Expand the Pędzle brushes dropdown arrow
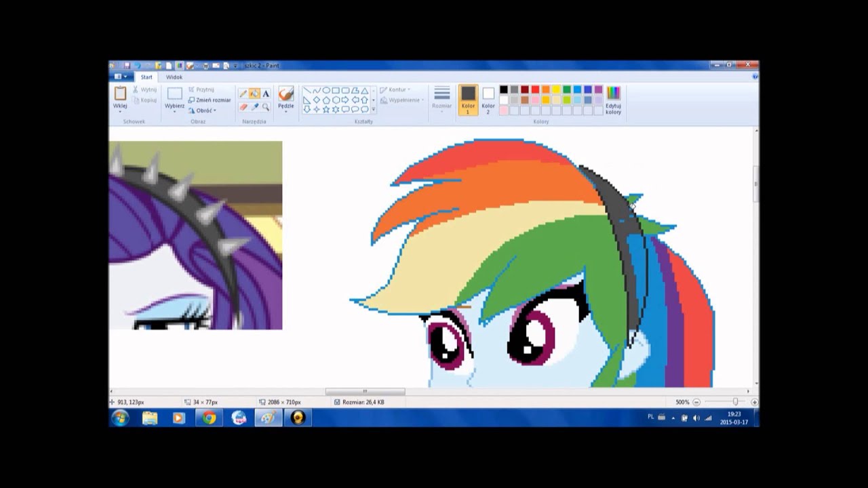The height and width of the screenshot is (488, 868). (x=286, y=111)
